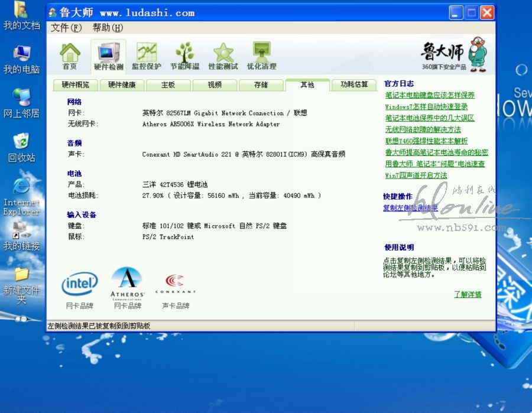Image resolution: width=532 pixels, height=413 pixels.
Task: Click the 复制左侧检测结果 link
Action: (x=410, y=208)
